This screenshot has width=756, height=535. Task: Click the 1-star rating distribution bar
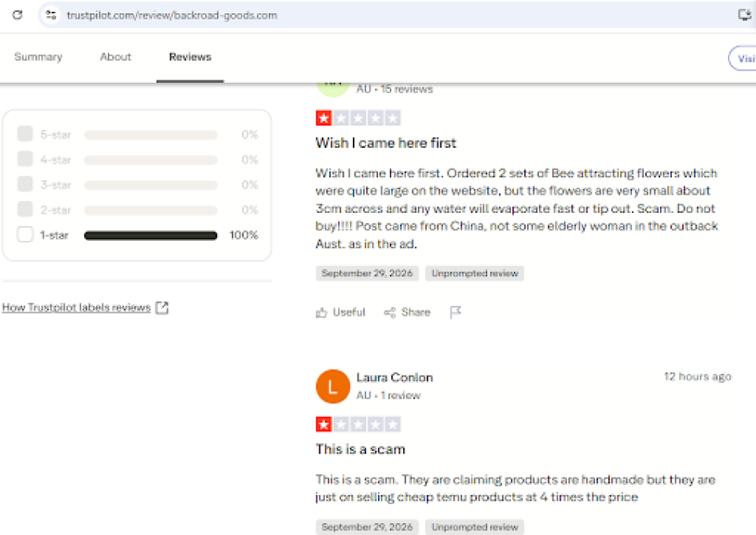pyautogui.click(x=150, y=235)
